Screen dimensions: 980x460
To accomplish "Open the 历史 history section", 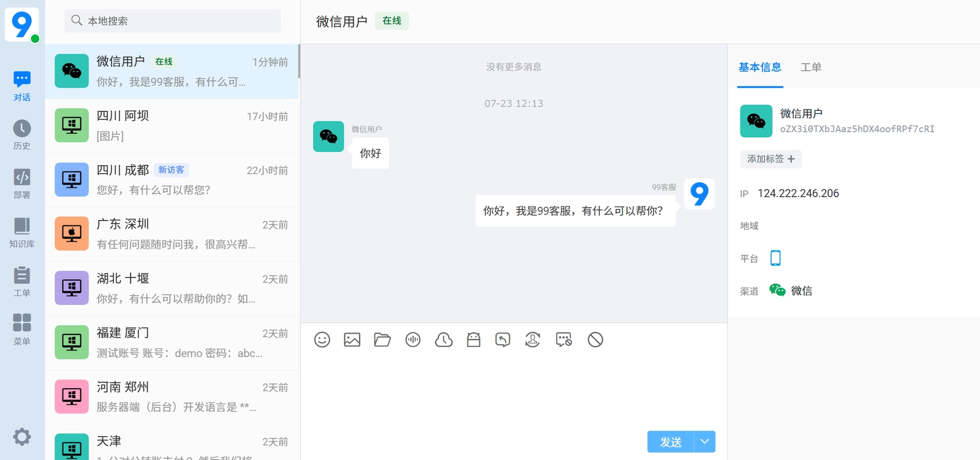I will (22, 135).
